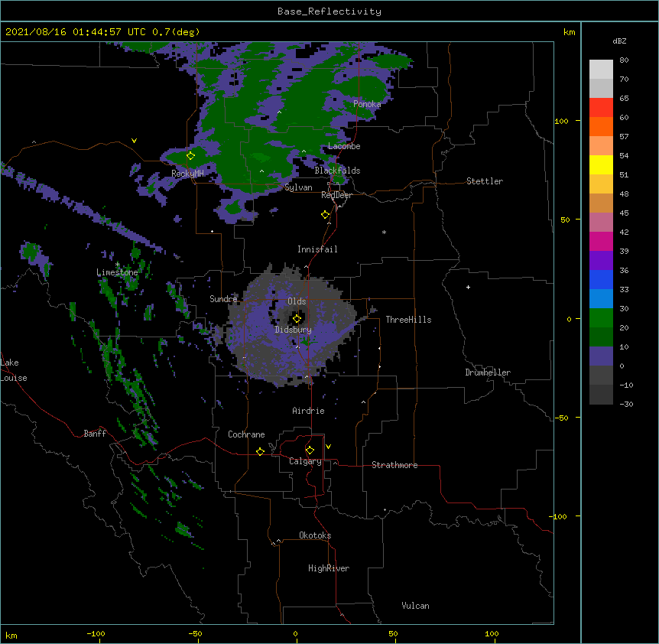The height and width of the screenshot is (644, 659).
Task: Click the asterisk marker above the Limestone label
Action: click(117, 265)
